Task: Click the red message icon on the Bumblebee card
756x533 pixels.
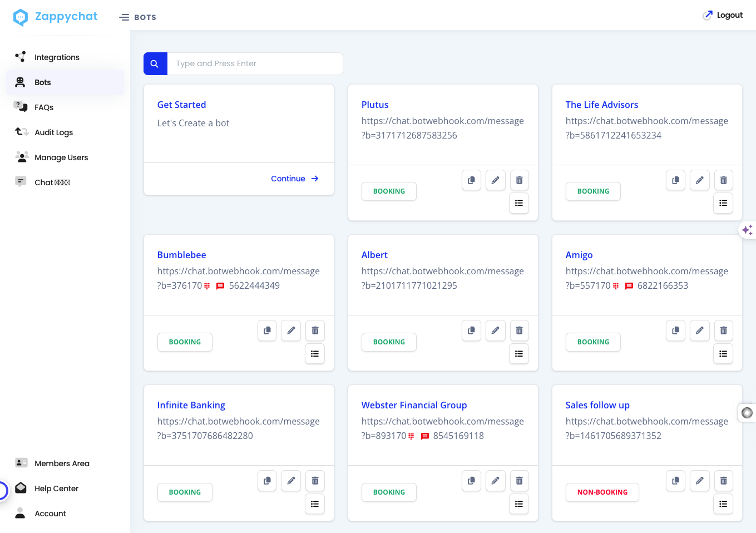Action: click(220, 286)
